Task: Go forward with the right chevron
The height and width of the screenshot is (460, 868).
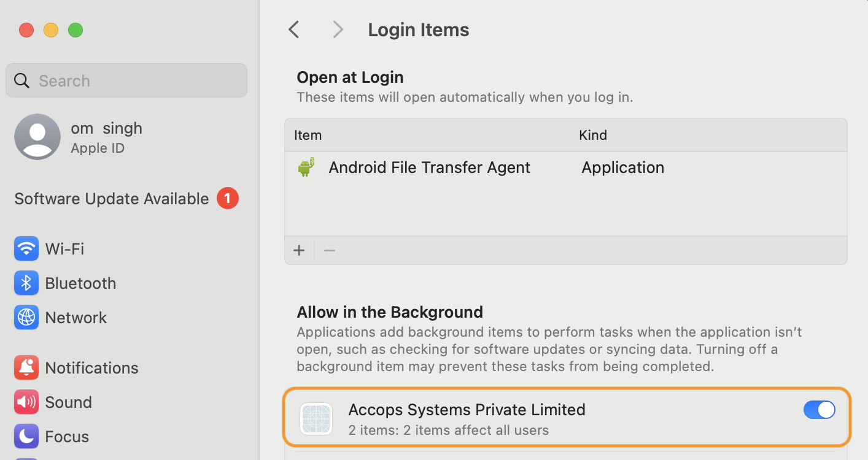Action: tap(338, 29)
